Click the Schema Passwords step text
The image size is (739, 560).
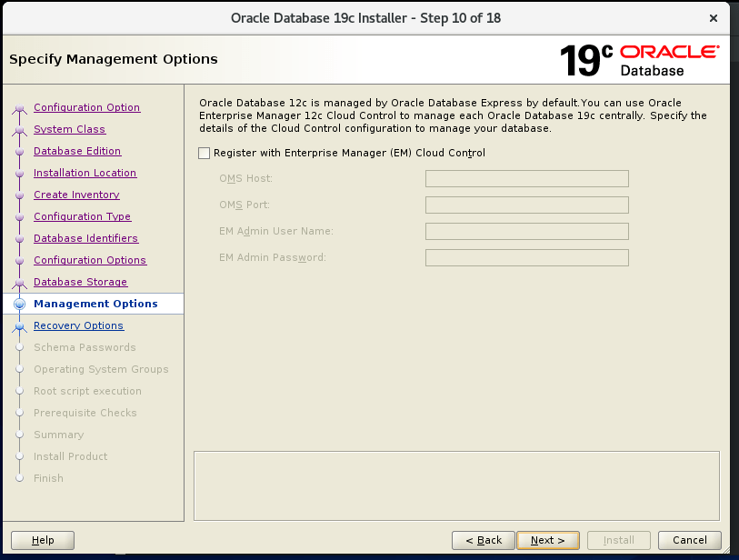pyautogui.click(x=85, y=347)
